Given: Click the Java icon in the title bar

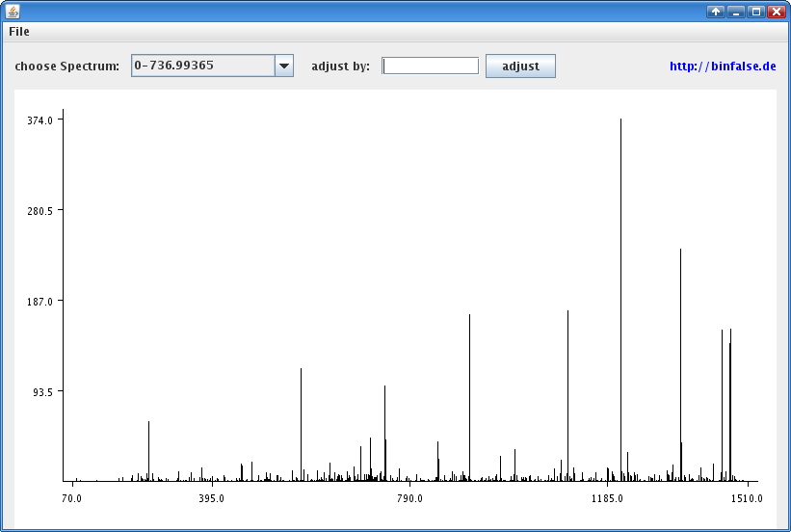Looking at the screenshot, I should [13, 12].
